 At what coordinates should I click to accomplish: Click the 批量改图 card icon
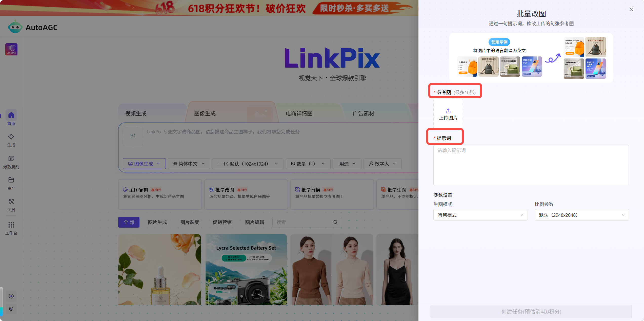[x=211, y=190]
